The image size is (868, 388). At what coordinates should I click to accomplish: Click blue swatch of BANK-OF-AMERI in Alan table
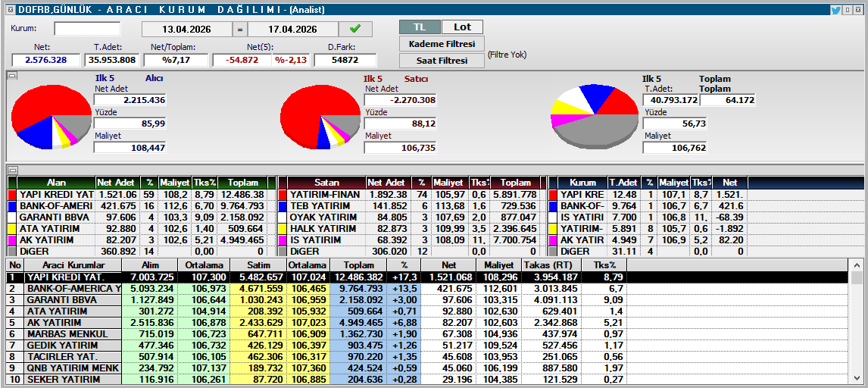[12, 206]
